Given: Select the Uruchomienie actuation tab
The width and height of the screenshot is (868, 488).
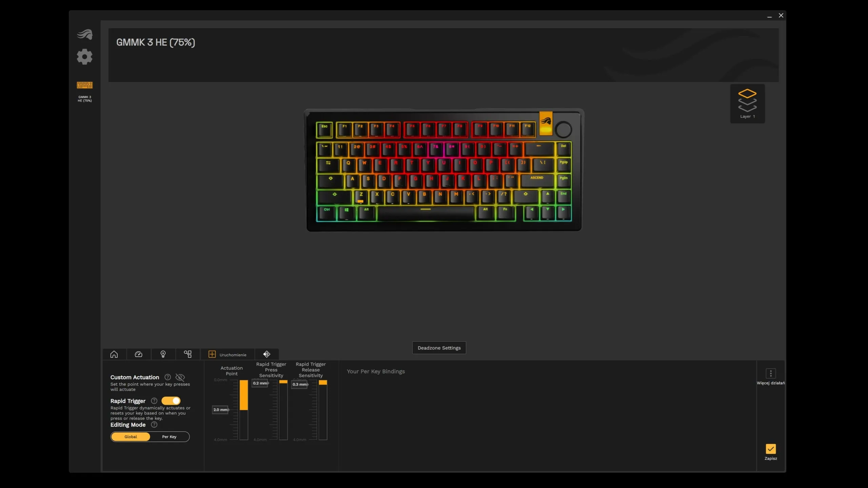Looking at the screenshot, I should (228, 354).
